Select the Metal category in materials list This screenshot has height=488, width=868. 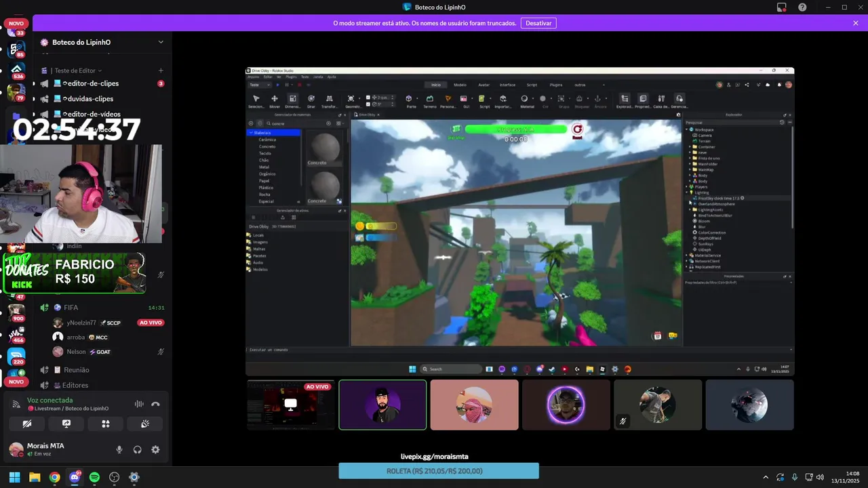click(x=264, y=167)
